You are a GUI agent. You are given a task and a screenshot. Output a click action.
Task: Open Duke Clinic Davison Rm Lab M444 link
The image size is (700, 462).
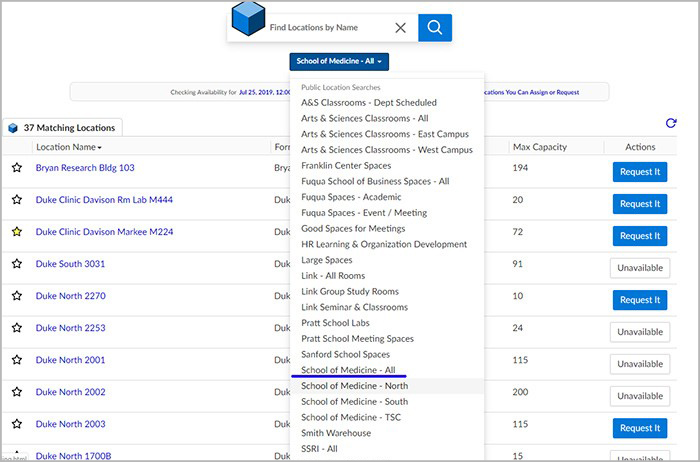pyautogui.click(x=104, y=200)
